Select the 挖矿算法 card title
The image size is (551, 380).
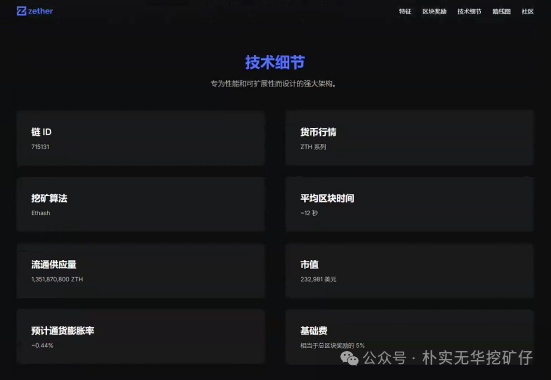coord(49,198)
